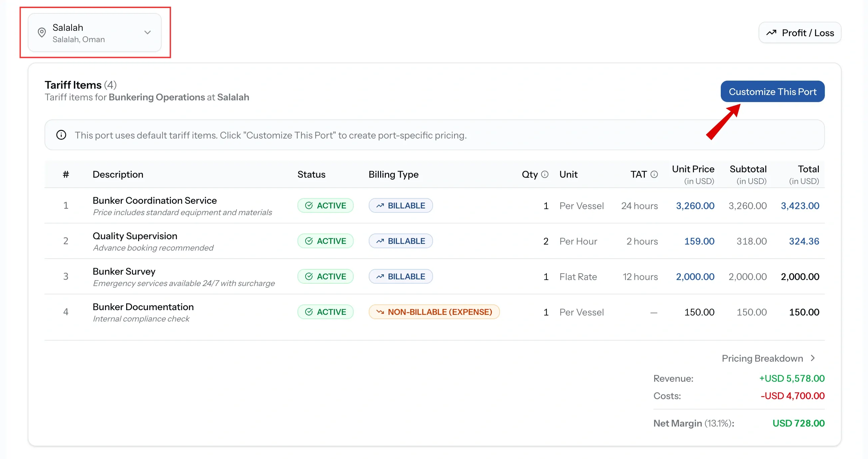
Task: Click ACTIVE badge for Bunker Survey
Action: [325, 277]
